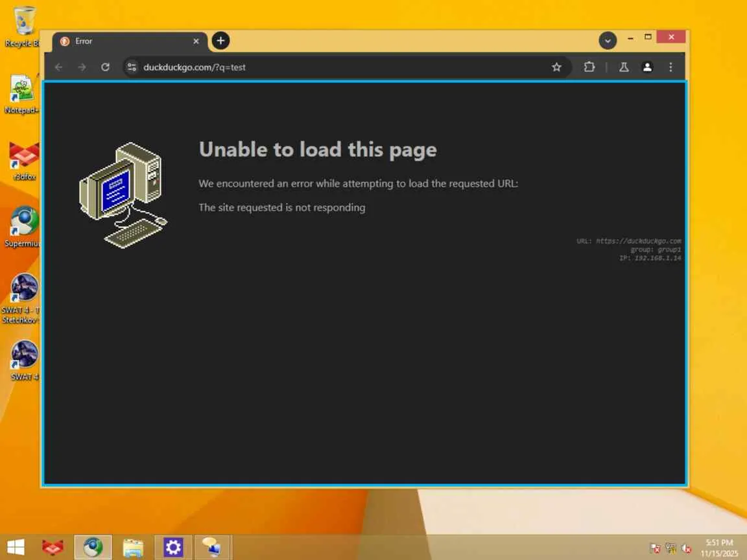Close the browser window
Image resolution: width=747 pixels, height=560 pixels.
670,37
